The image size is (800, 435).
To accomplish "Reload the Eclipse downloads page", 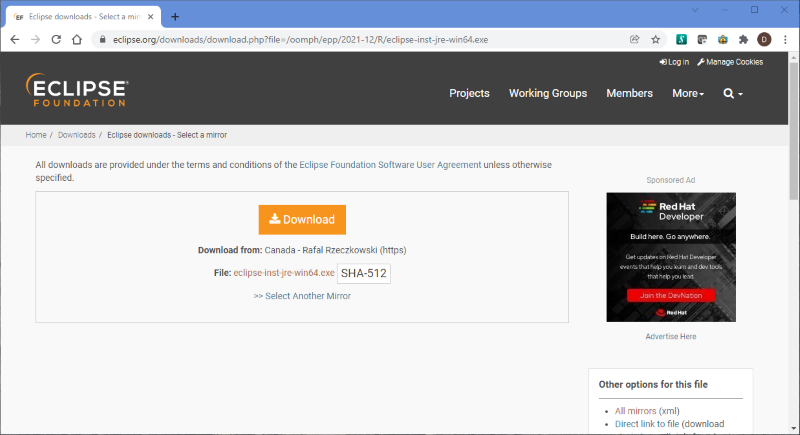I will point(56,40).
